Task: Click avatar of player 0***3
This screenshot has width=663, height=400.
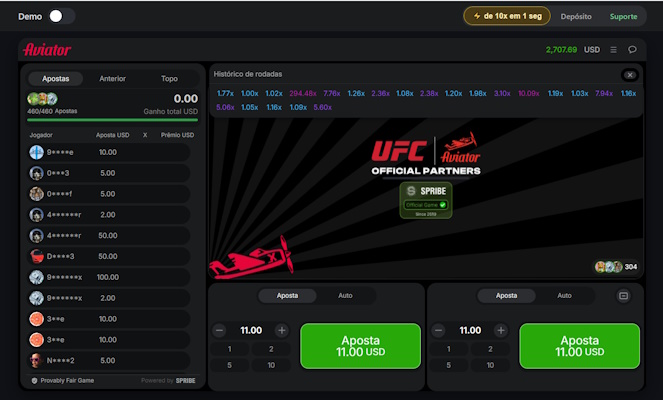Action: (36, 173)
